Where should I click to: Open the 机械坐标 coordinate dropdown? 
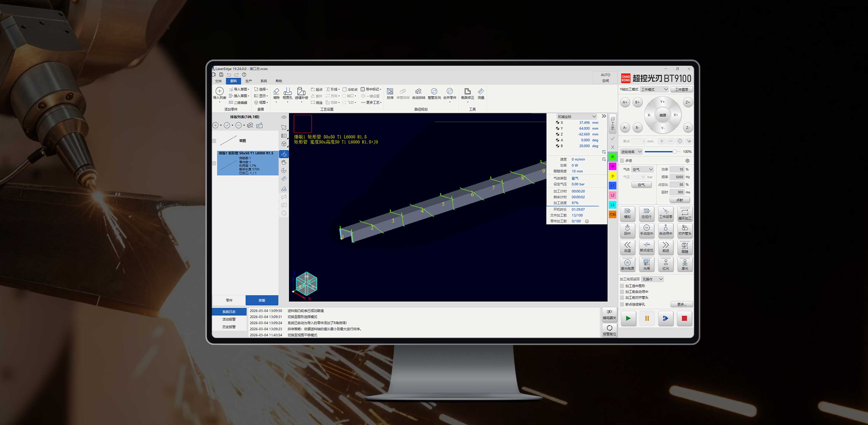click(576, 116)
